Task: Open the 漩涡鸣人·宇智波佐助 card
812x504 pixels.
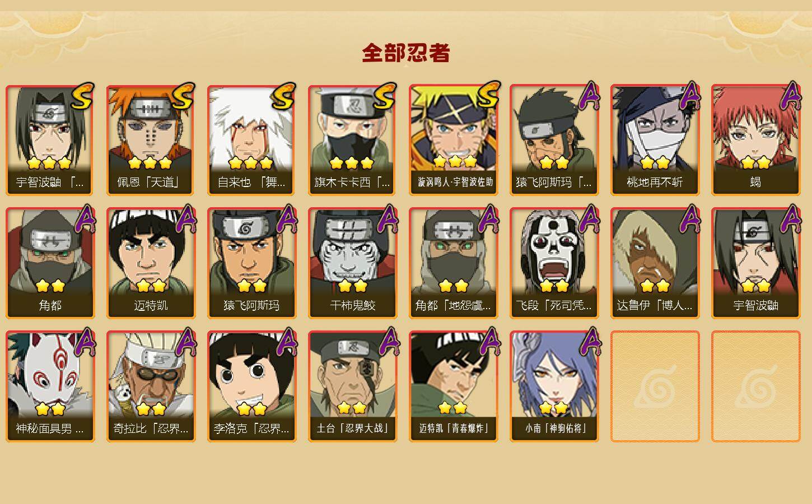Action: coord(453,140)
